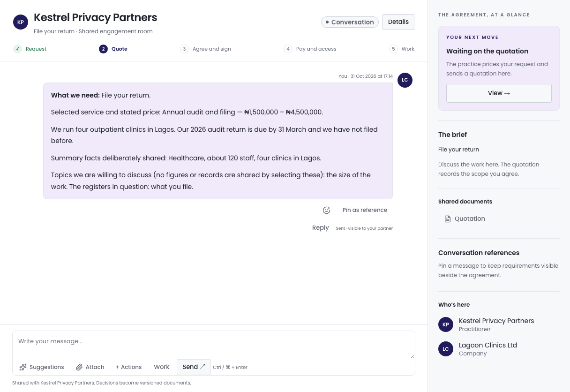The height and width of the screenshot is (392, 570).
Task: Click the 'Waiting on the quotation' heading
Action: point(487,51)
